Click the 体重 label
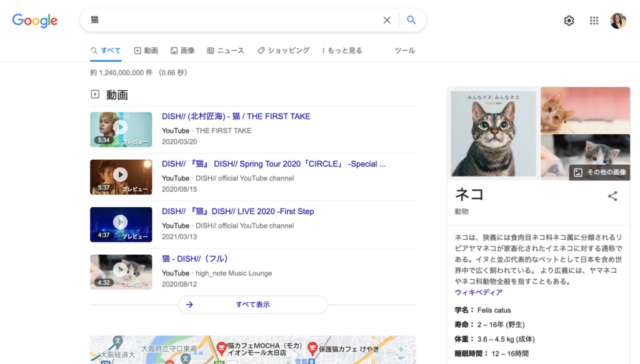This screenshot has width=640, height=364. coord(464,339)
